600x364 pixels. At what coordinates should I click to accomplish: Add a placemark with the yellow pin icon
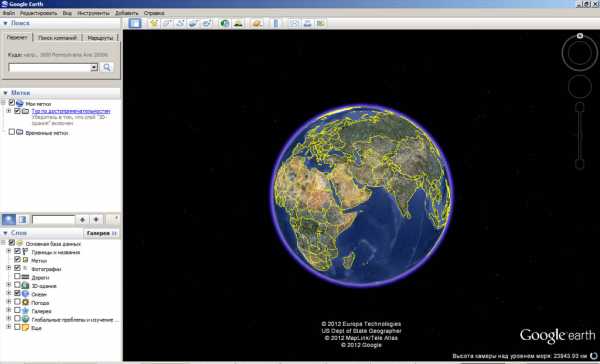click(154, 23)
